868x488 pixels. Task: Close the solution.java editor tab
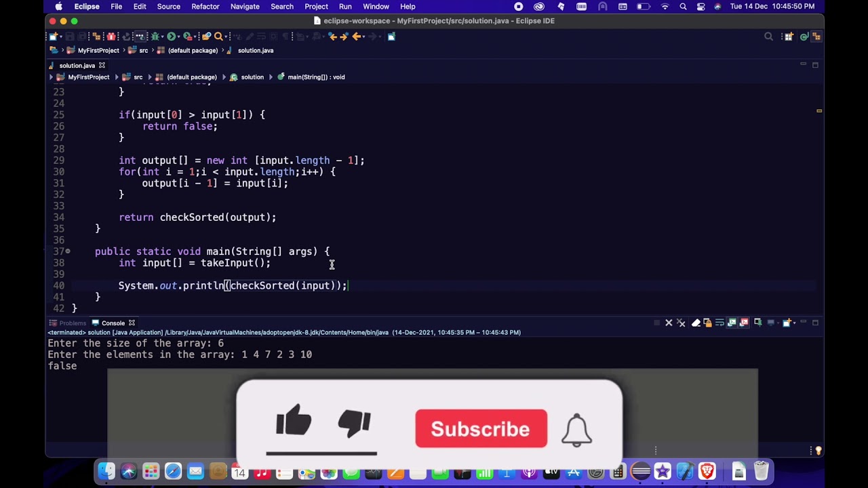(x=102, y=66)
